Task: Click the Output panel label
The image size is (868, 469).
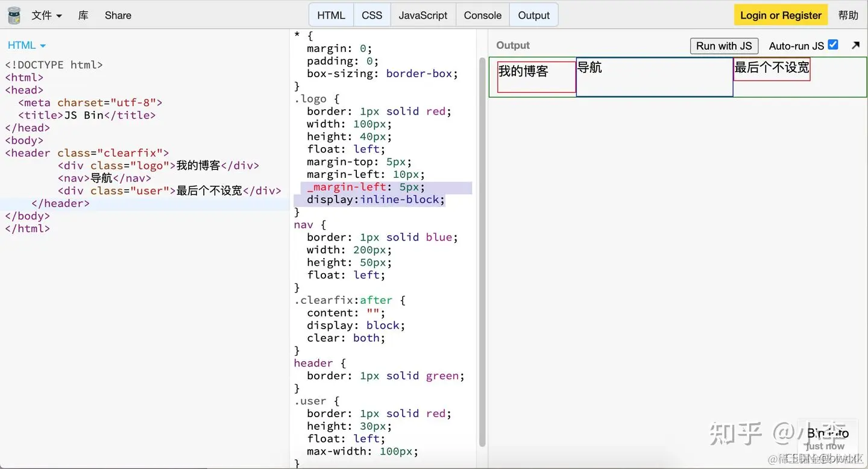Action: pos(513,45)
